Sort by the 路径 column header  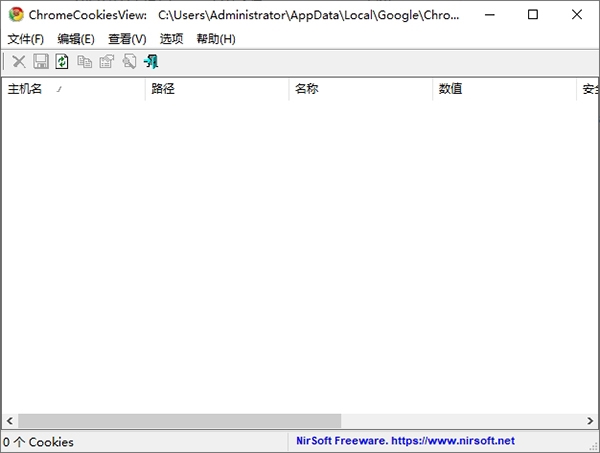click(217, 89)
